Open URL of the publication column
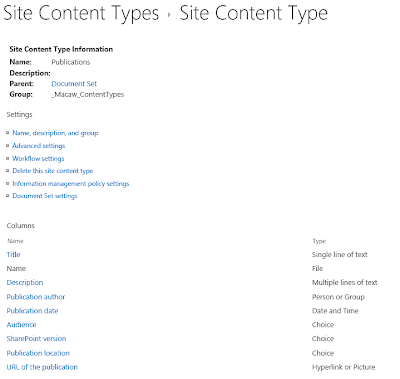This screenshot has height=379, width=400. point(42,367)
